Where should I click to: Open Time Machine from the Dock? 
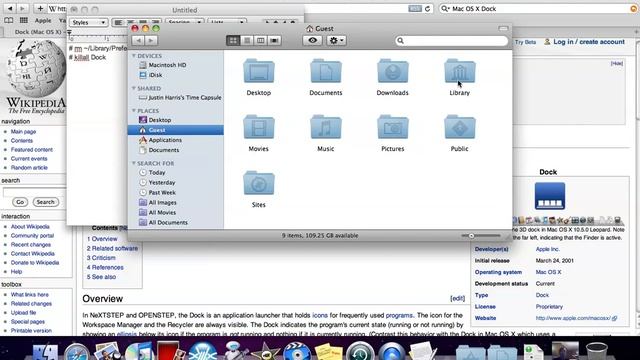coord(360,351)
